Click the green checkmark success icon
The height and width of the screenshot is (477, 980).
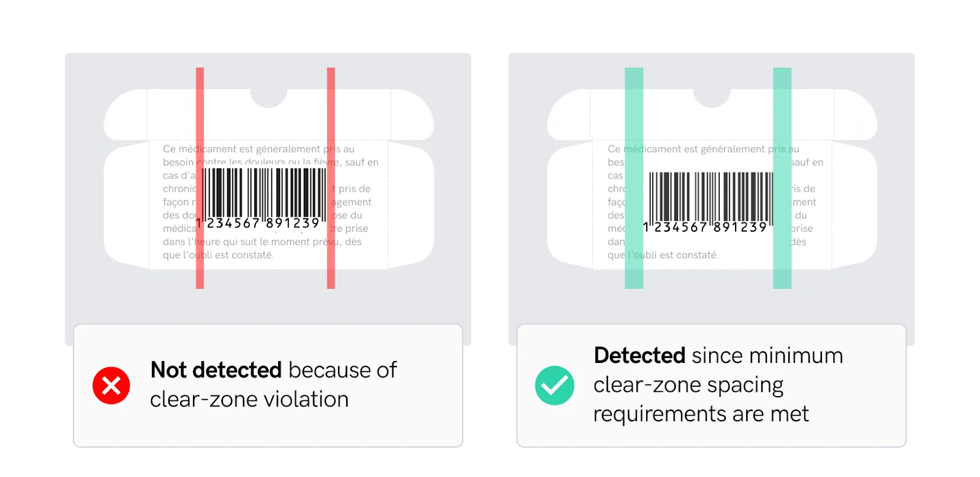pos(554,386)
